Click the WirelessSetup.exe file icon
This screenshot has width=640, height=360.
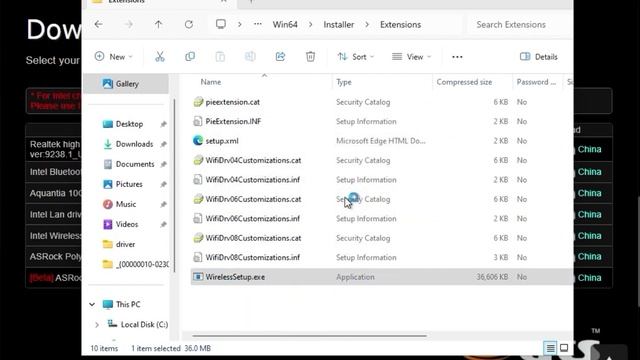pyautogui.click(x=198, y=277)
